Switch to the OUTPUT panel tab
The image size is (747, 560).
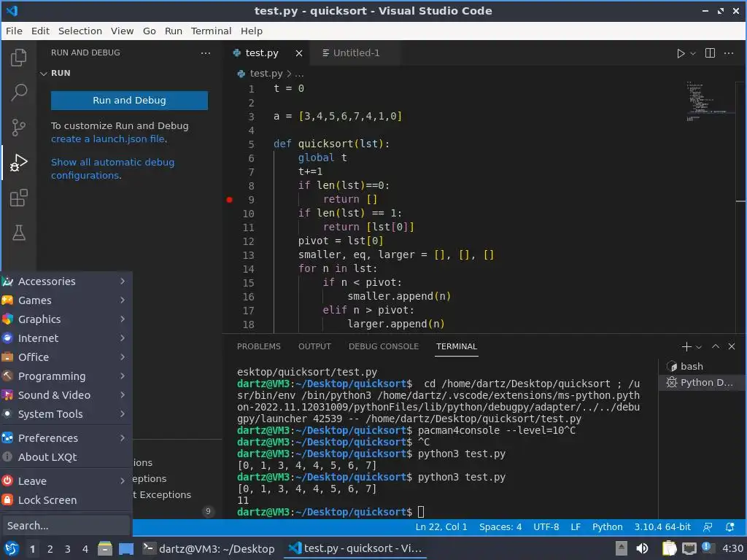tap(314, 346)
